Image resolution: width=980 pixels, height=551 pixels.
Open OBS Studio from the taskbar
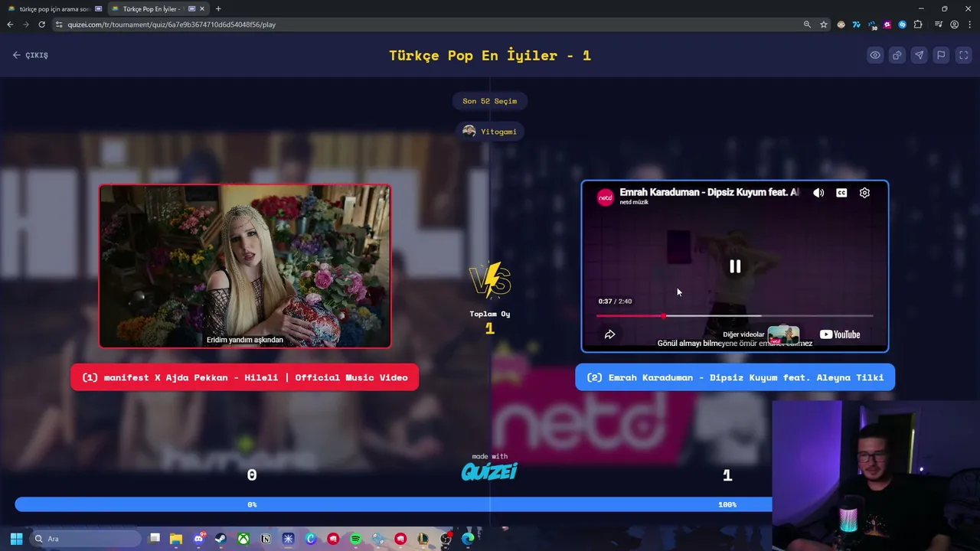pos(446,539)
